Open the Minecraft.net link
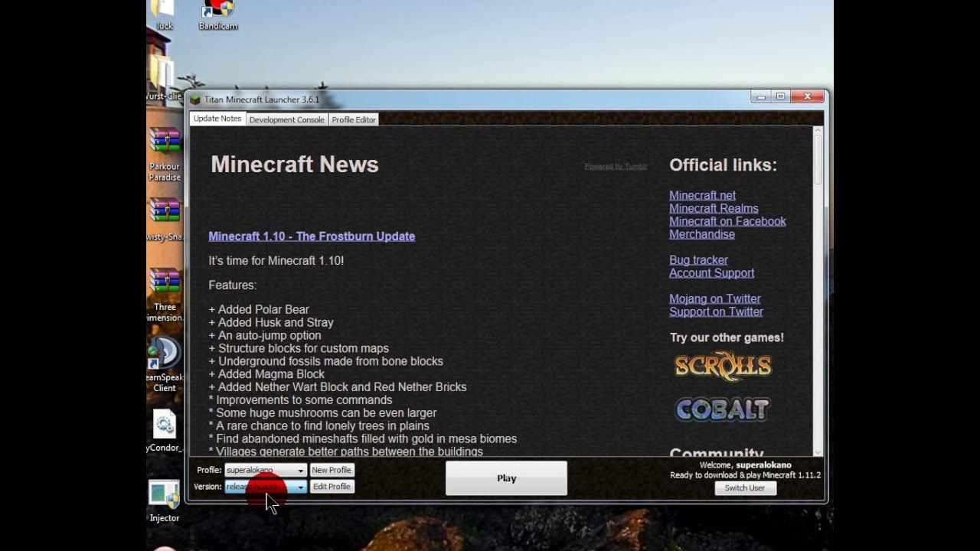The height and width of the screenshot is (551, 980). [702, 195]
